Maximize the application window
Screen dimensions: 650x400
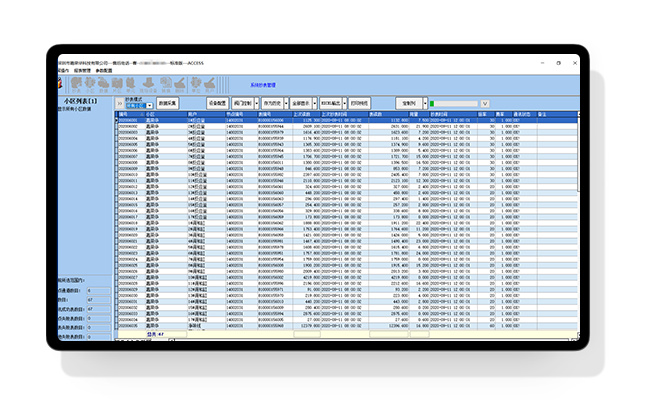coord(558,63)
